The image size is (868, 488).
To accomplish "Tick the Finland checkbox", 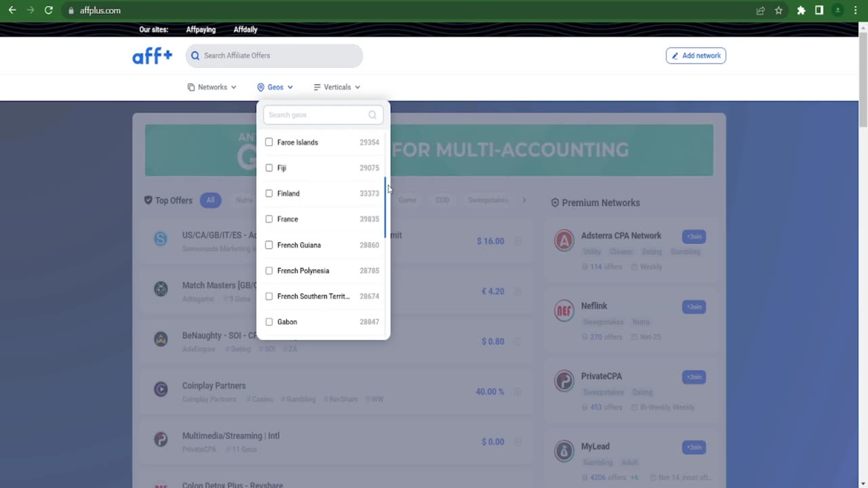I will coord(269,194).
